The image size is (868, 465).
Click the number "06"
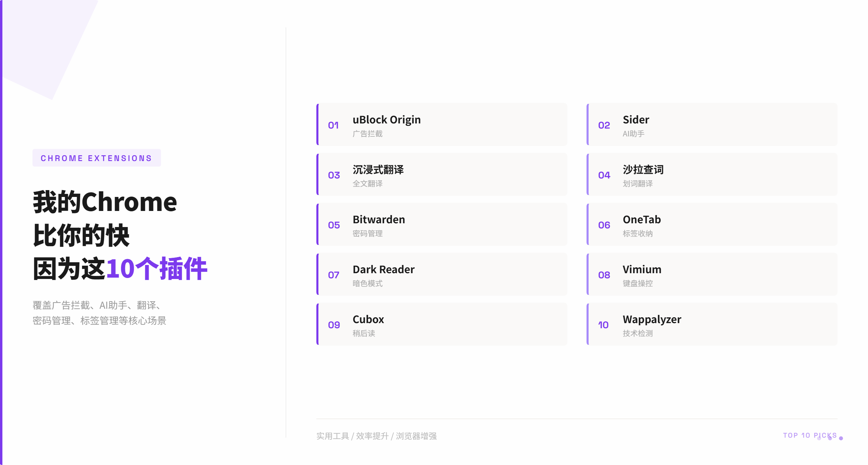[604, 225]
